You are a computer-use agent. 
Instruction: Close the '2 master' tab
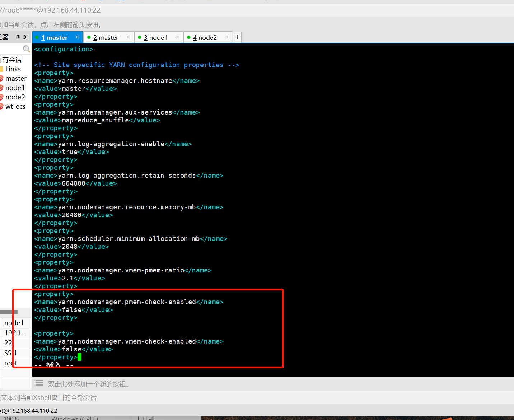128,37
